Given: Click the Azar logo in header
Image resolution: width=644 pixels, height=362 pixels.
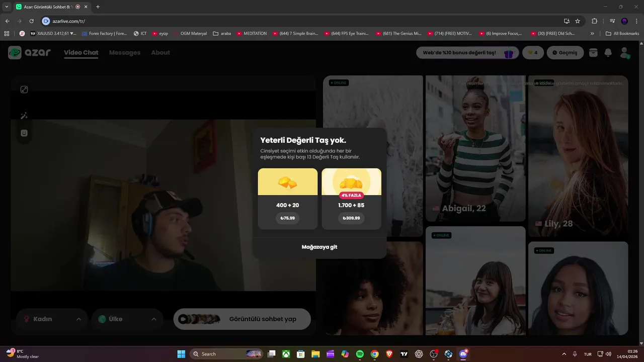Looking at the screenshot, I should click(x=29, y=52).
